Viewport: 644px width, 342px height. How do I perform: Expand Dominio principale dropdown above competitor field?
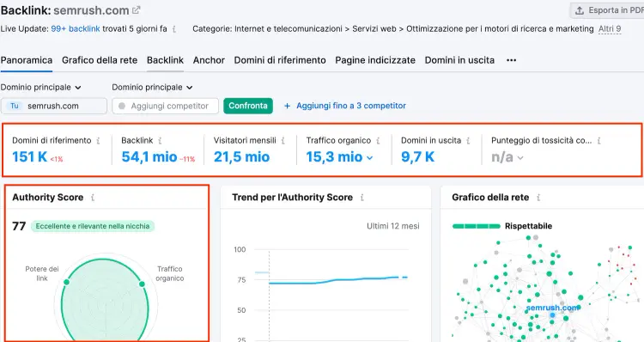point(152,87)
